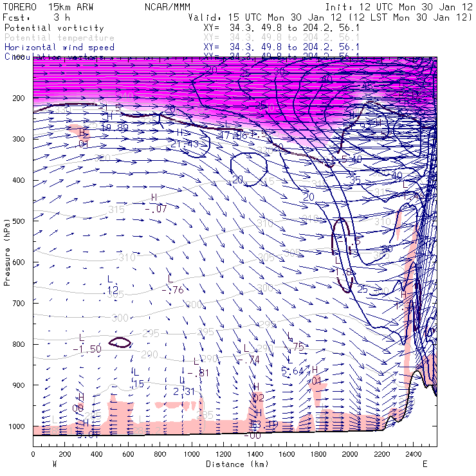Click the '13.19' wind speed maximum label

pos(265,425)
